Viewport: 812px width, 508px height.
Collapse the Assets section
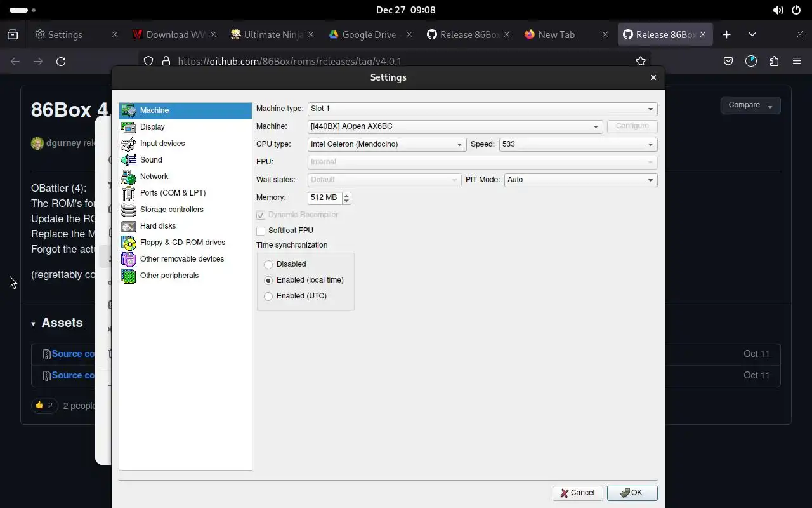point(57,323)
